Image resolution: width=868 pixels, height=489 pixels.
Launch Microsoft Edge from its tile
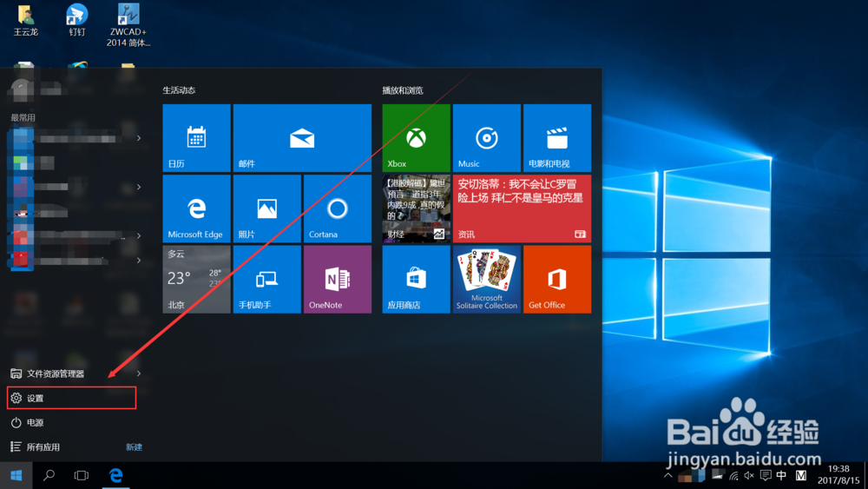pyautogui.click(x=196, y=208)
